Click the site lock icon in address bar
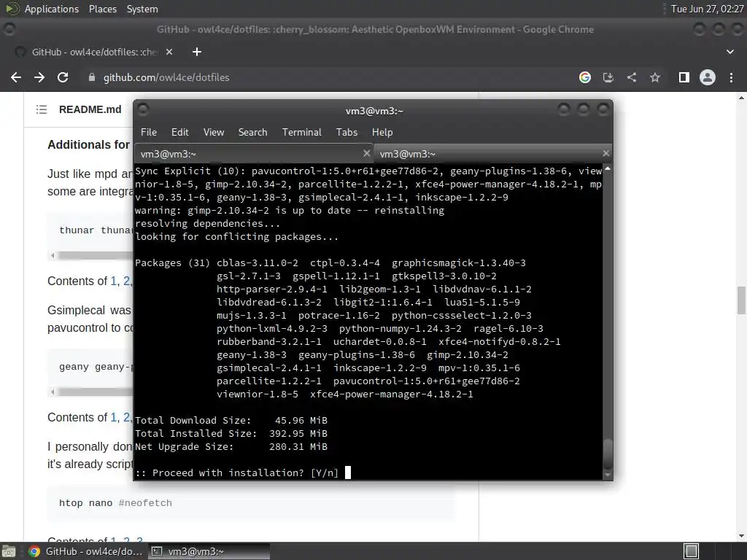747x560 pixels. [91, 77]
